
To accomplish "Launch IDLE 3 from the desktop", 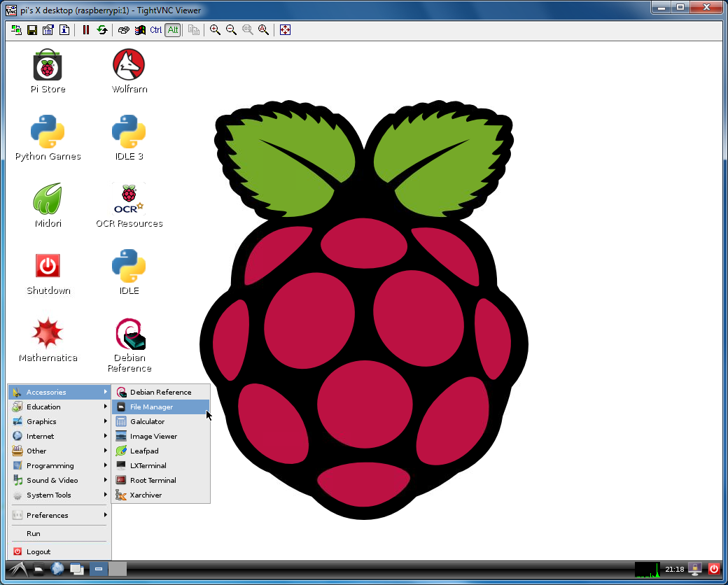I will coord(129,138).
